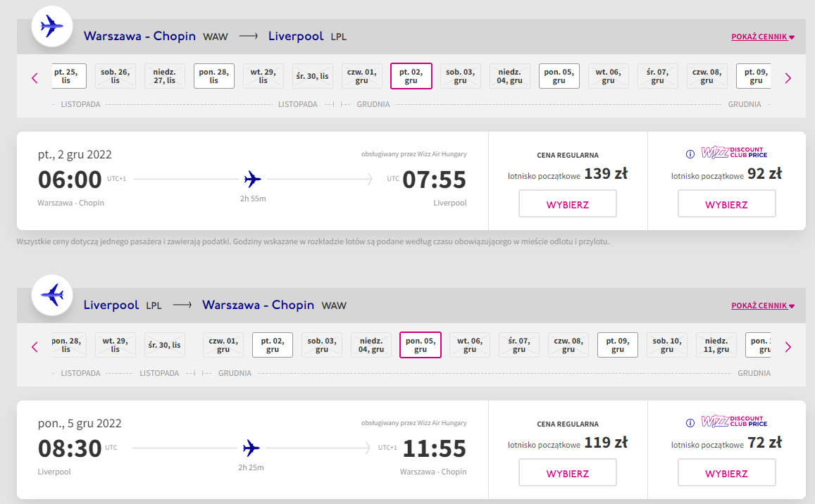
Task: Open info icon beside outbound Wizz Discount Club
Action: point(690,153)
